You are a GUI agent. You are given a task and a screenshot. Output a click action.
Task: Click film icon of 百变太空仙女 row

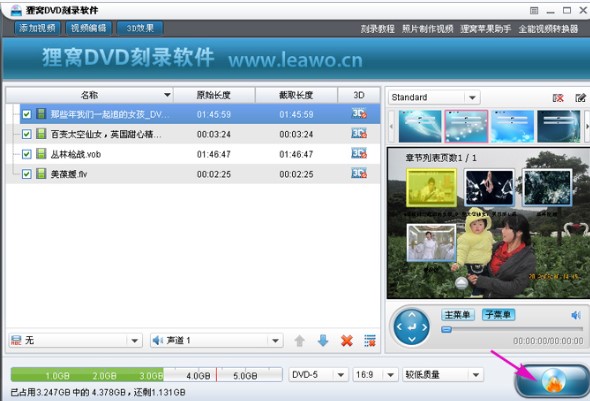click(x=41, y=134)
